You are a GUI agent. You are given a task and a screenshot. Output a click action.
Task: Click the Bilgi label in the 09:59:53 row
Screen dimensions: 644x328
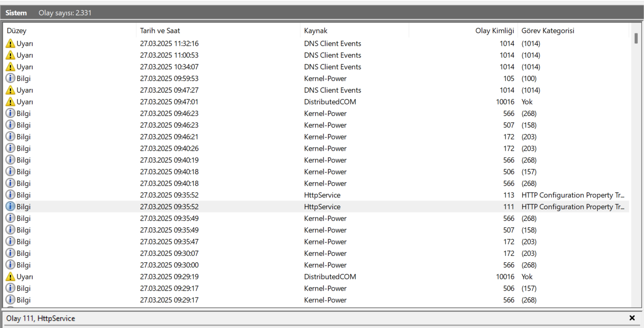coord(24,79)
